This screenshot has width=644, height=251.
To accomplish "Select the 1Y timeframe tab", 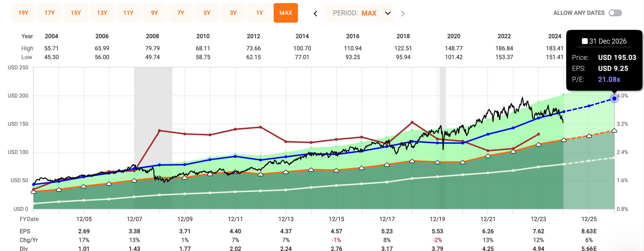I will point(259,13).
